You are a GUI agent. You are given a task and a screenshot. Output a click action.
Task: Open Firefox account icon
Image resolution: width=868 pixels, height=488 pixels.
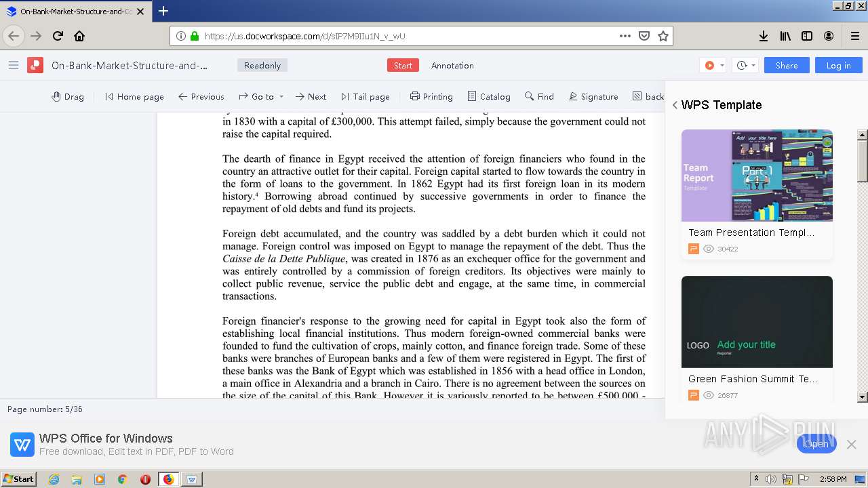(x=829, y=36)
